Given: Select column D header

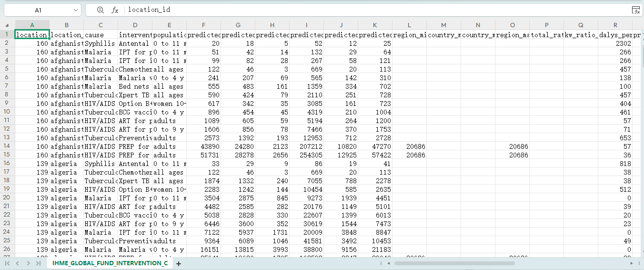Looking at the screenshot, I should point(135,25).
